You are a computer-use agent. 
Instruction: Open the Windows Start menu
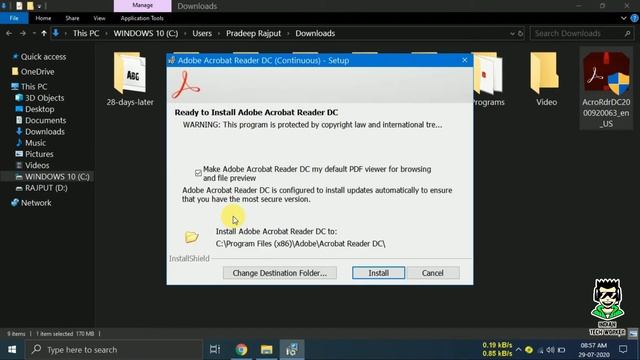pyautogui.click(x=12, y=349)
